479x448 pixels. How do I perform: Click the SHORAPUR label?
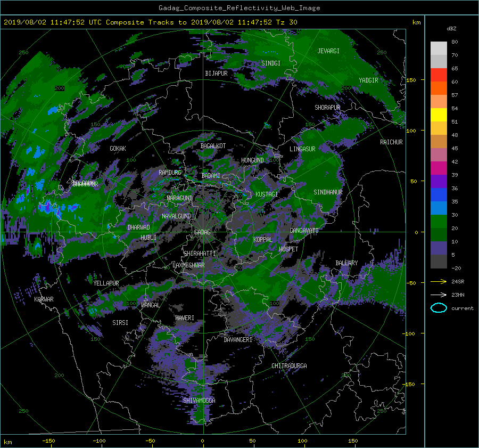pyautogui.click(x=327, y=108)
